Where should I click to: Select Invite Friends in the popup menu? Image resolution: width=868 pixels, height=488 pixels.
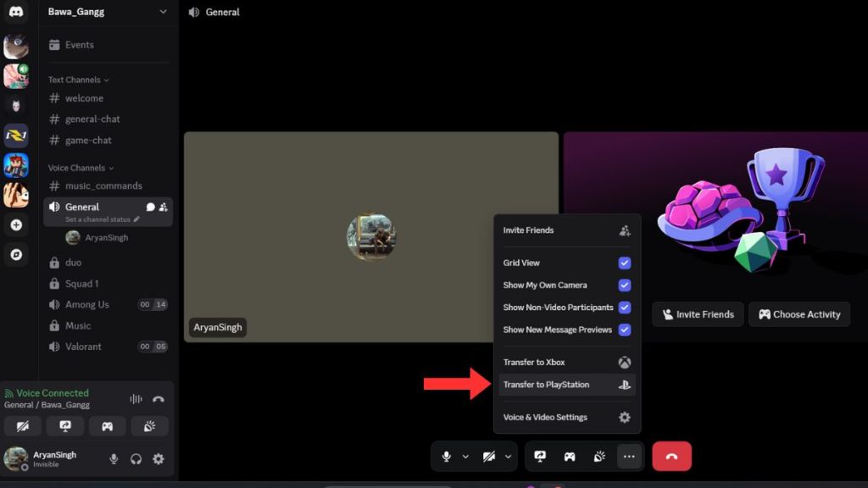(567, 230)
